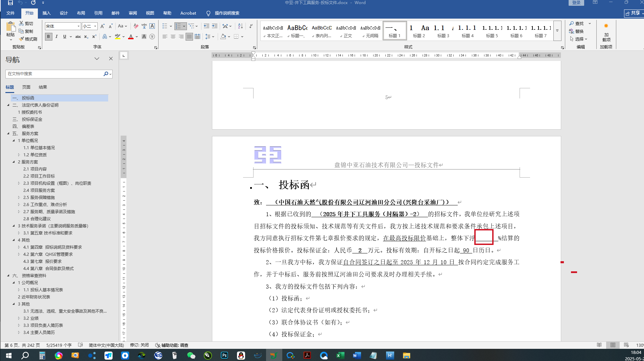
Task: Toggle numbered list button
Action: pyautogui.click(x=178, y=26)
